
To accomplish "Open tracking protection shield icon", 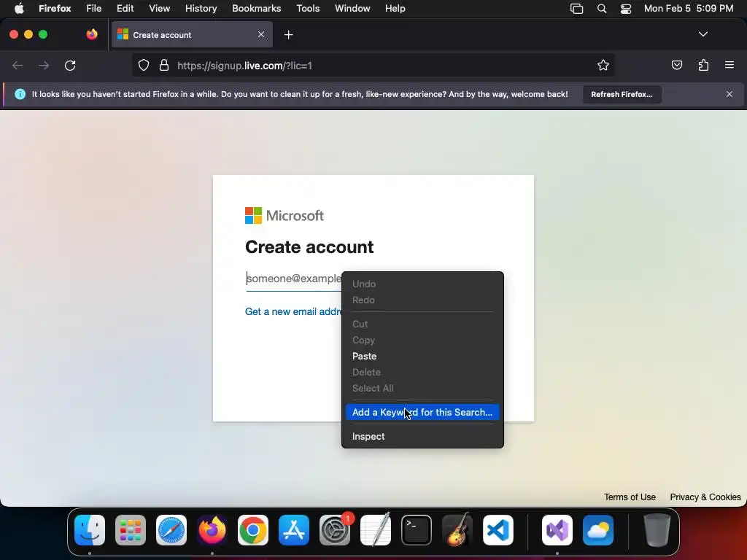I will (144, 66).
